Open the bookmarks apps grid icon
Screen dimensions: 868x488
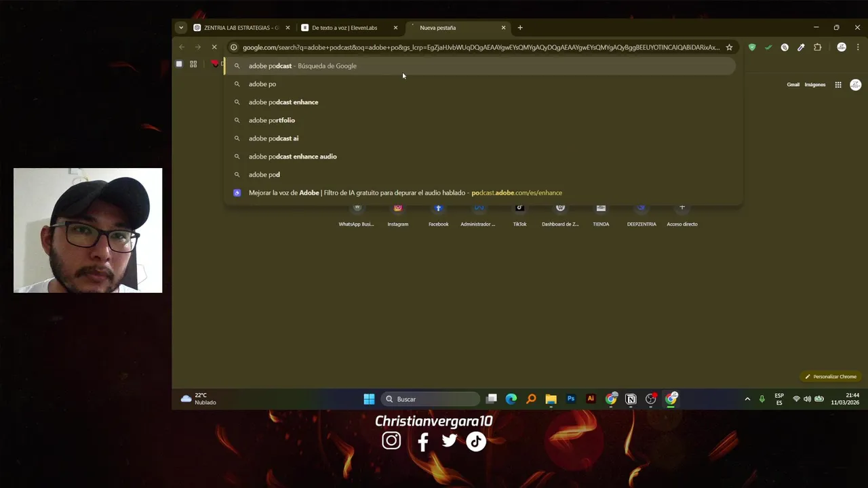[193, 64]
